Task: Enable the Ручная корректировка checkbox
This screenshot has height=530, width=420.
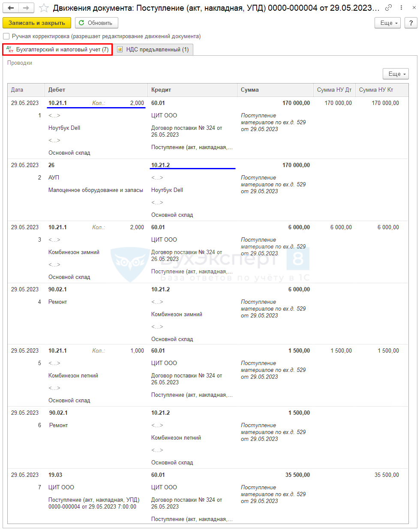Action: click(6, 36)
